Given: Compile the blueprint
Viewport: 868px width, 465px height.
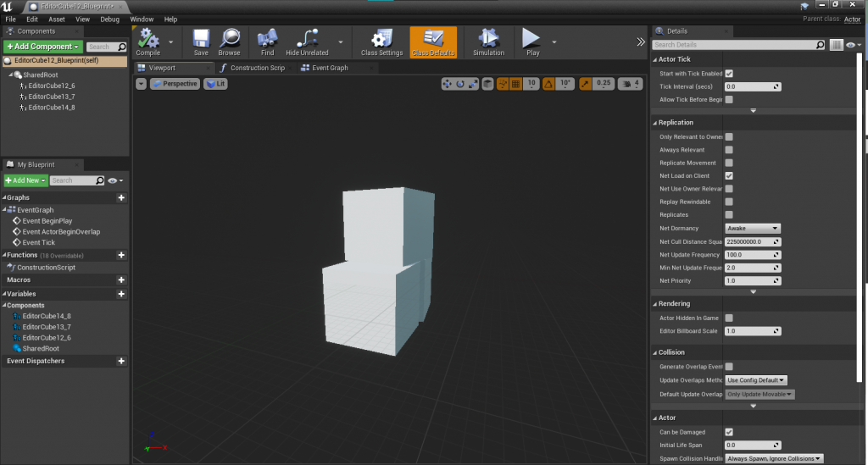Looking at the screenshot, I should point(148,42).
